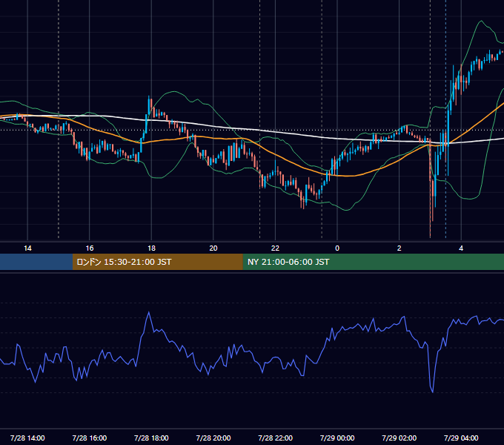Click the 7/28 14:00 time label
Image resolution: width=504 pixels, height=445 pixels.
coord(27,438)
